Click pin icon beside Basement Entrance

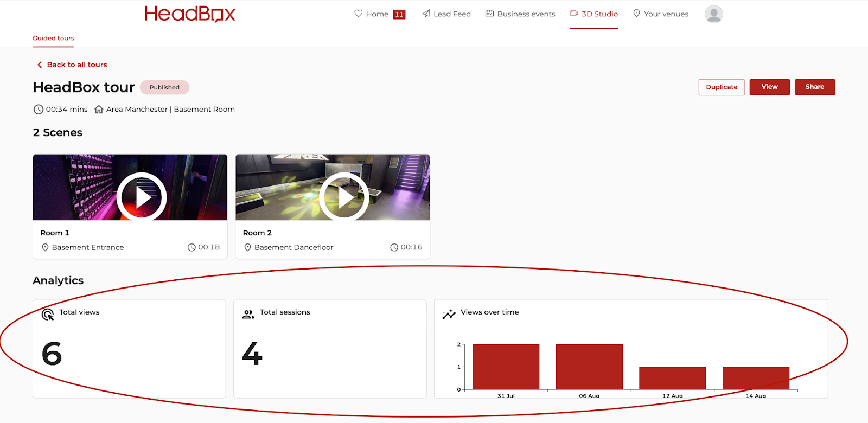45,247
